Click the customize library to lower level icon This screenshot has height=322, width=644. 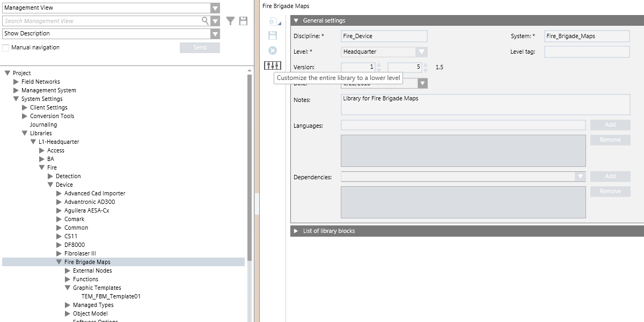pyautogui.click(x=273, y=65)
